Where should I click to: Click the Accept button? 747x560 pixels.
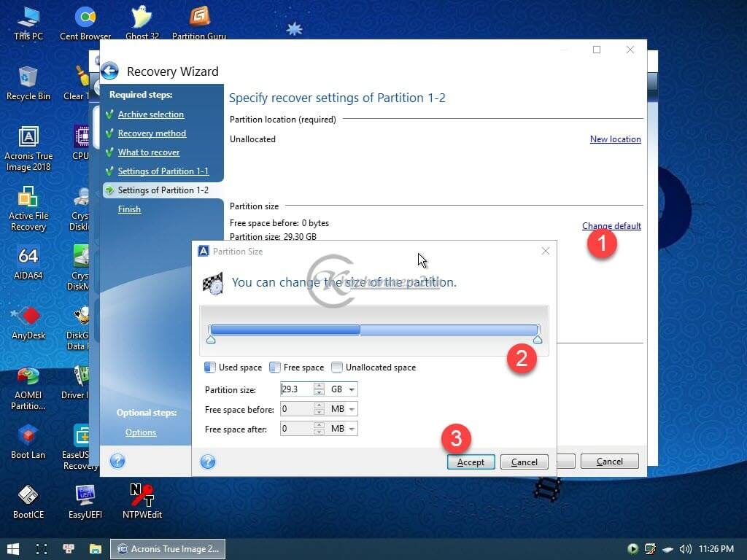coord(471,462)
